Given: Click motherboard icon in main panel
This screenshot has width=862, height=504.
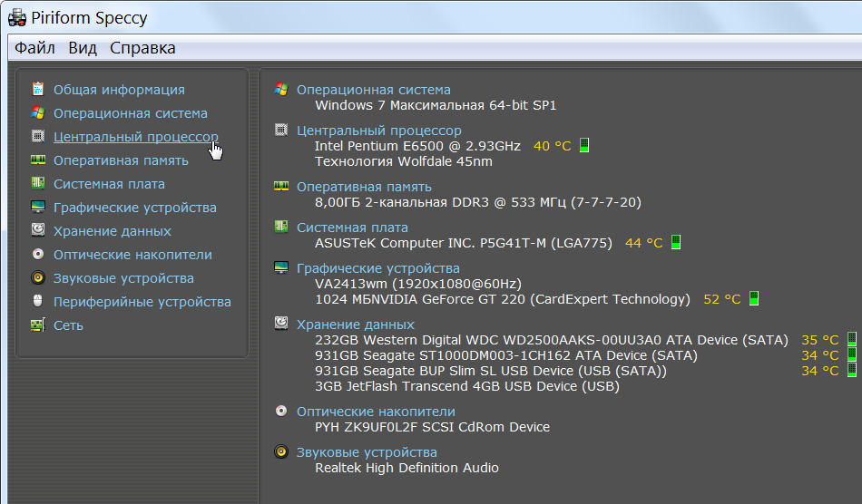Looking at the screenshot, I should coord(281,227).
